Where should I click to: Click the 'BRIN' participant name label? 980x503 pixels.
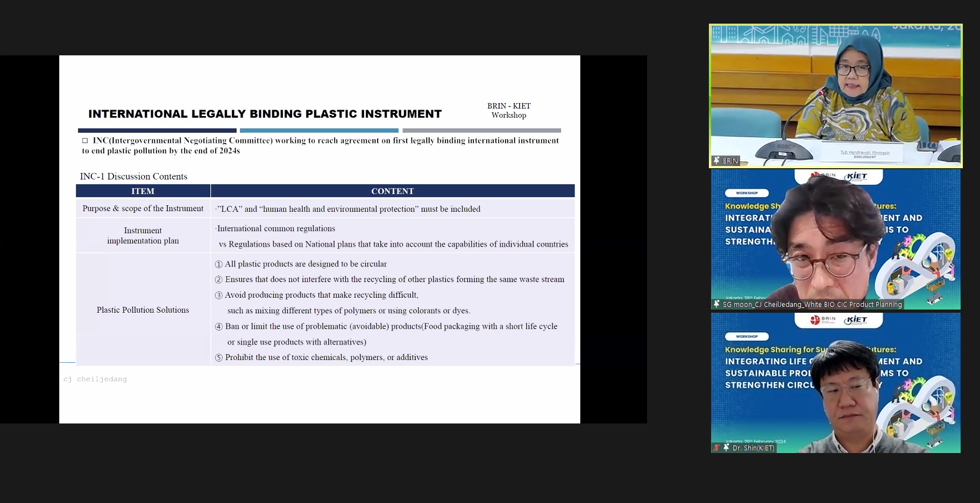(730, 161)
